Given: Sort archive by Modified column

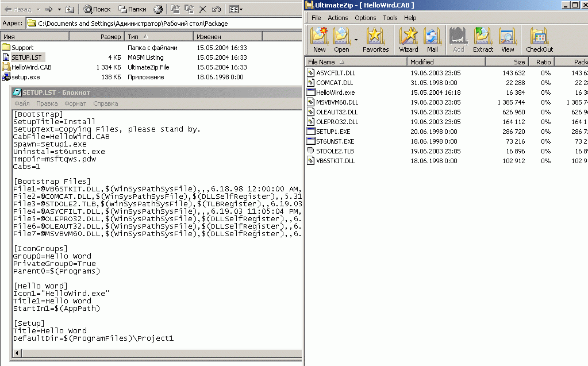Looking at the screenshot, I should (x=446, y=62).
